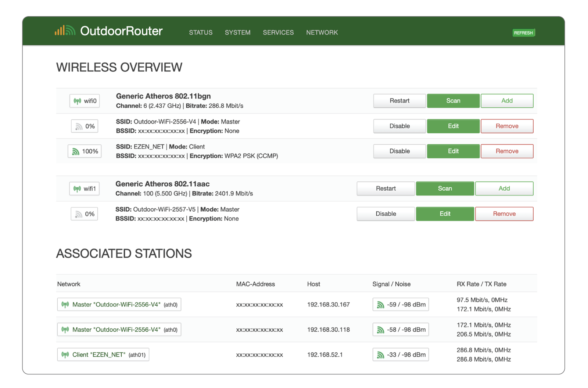The image size is (588, 388).
Task: Disable the Outdoor-WiFi-2556-V4 network
Action: (x=399, y=126)
